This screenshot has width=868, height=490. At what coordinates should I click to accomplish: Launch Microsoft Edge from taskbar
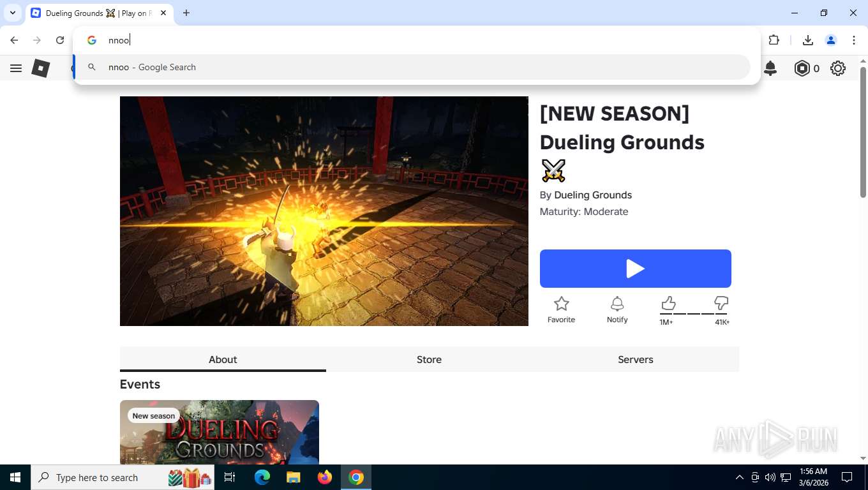click(262, 477)
